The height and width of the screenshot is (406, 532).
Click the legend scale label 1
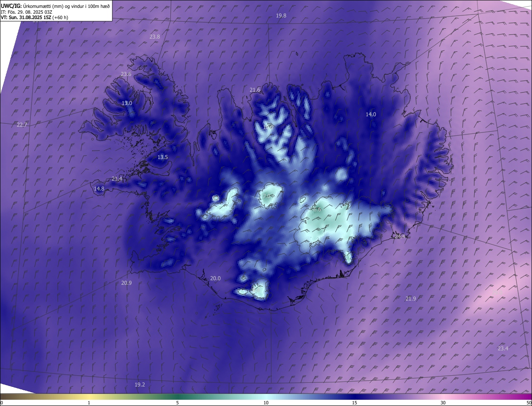click(x=89, y=403)
